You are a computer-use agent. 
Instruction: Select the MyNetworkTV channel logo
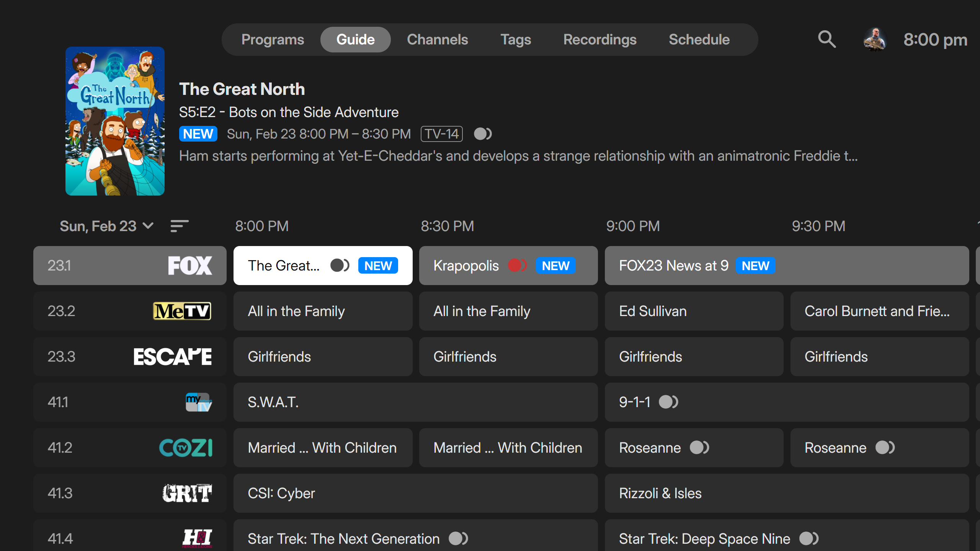(x=198, y=402)
